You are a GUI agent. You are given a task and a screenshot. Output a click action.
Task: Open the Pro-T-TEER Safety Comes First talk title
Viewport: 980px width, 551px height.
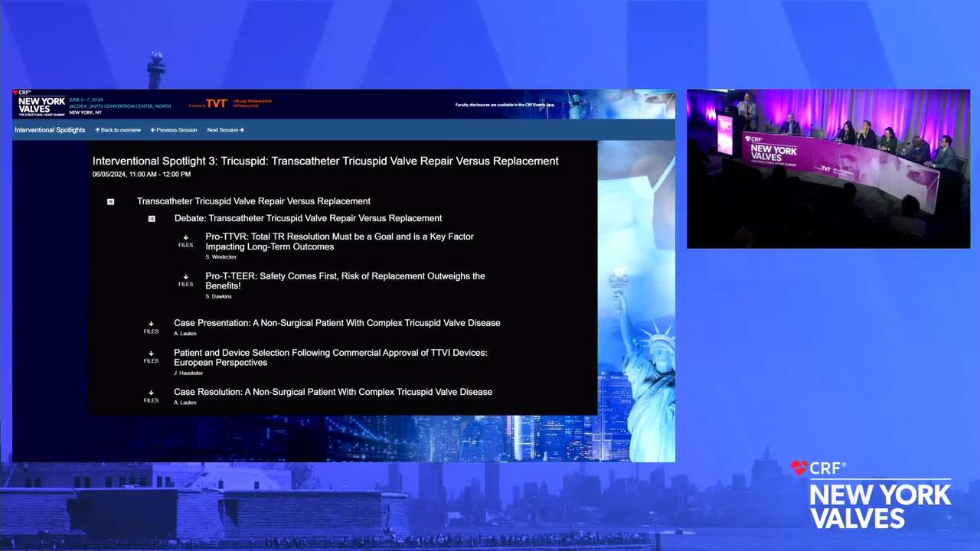[345, 281]
